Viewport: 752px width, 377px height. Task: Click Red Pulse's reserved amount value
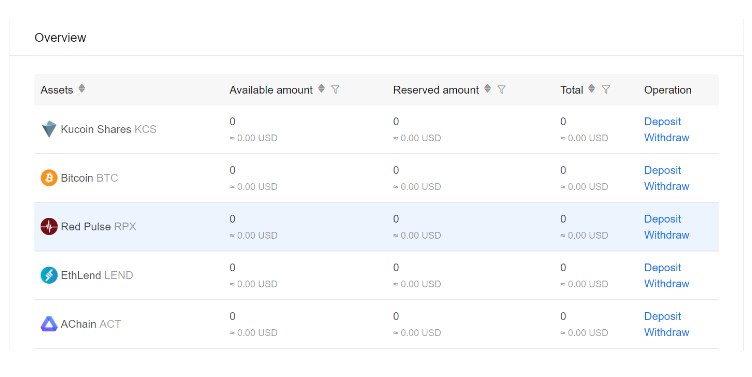tap(396, 219)
